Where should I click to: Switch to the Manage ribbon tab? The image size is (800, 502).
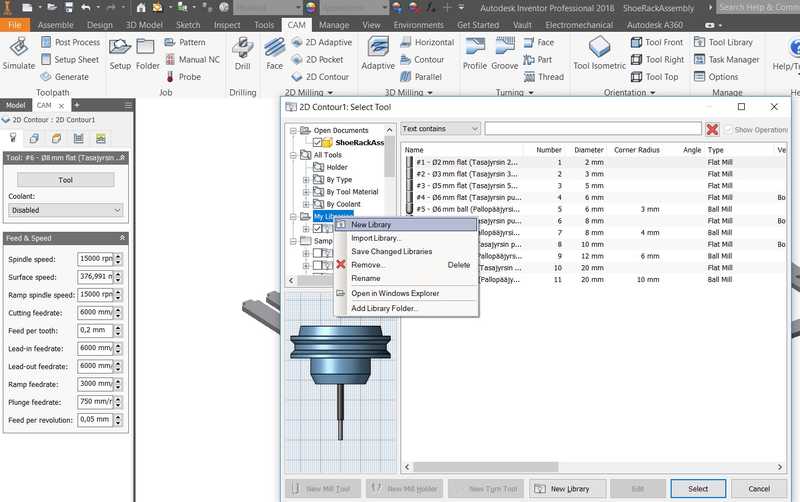(334, 25)
